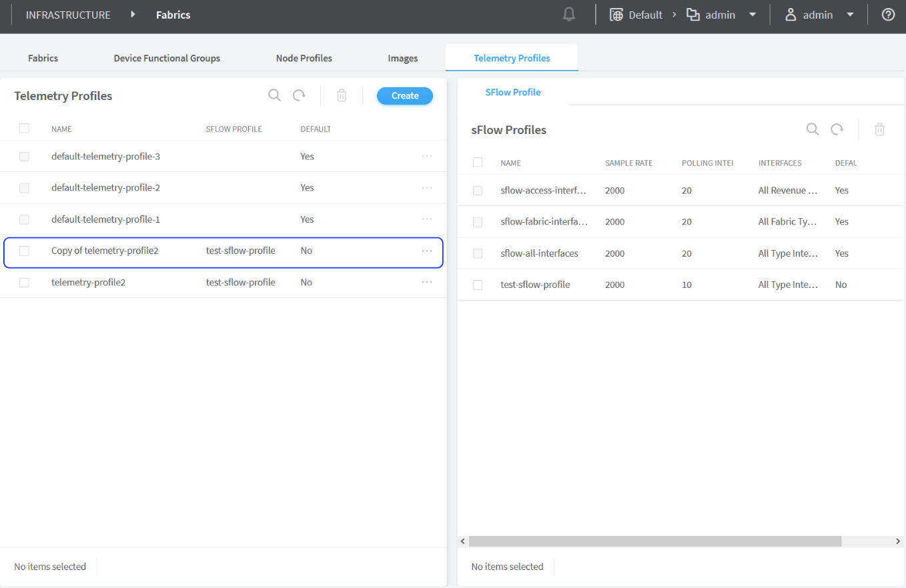Click the sFlow table horizontal scrollbar
This screenshot has height=588, width=906.
tap(654, 541)
